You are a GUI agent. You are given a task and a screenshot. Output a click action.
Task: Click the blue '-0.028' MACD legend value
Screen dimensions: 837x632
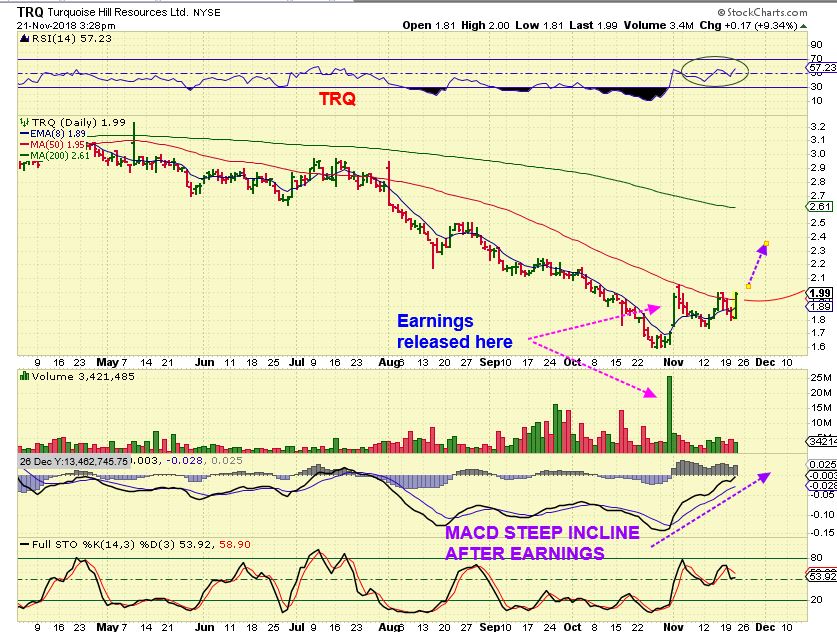point(185,460)
